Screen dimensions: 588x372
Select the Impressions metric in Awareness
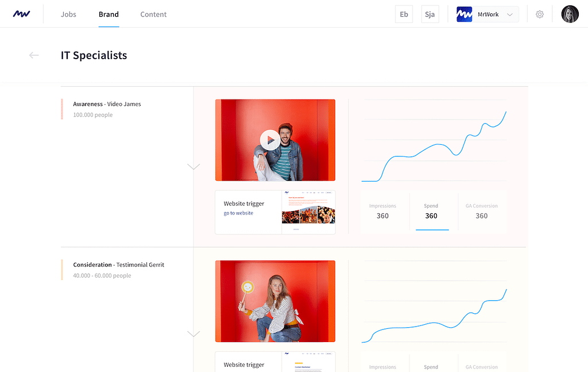tap(382, 211)
